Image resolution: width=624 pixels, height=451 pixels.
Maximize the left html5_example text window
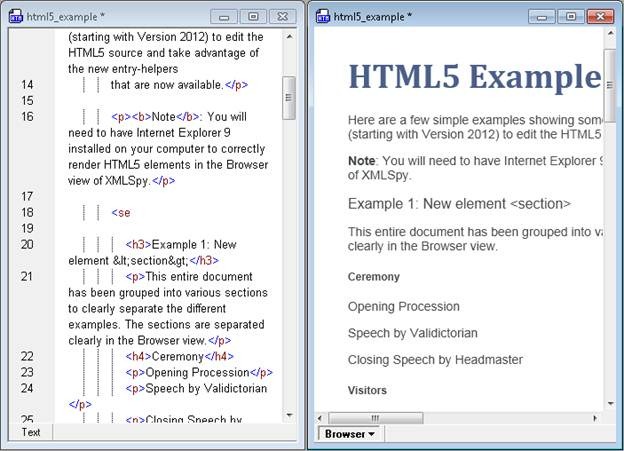coord(252,17)
